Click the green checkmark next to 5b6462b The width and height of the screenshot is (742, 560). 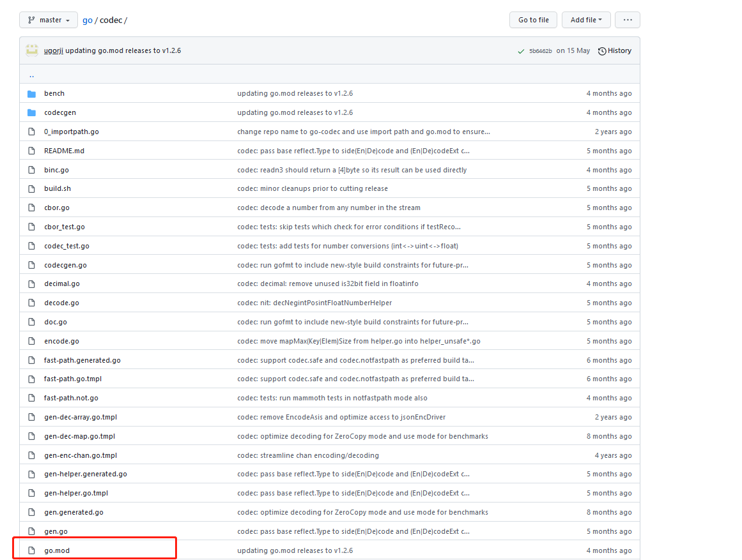(x=521, y=50)
